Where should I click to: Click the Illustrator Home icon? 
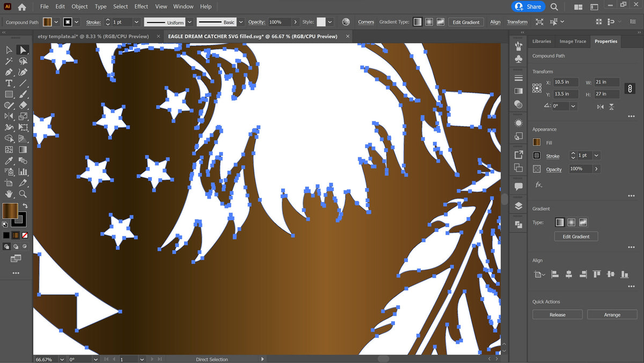tap(22, 7)
